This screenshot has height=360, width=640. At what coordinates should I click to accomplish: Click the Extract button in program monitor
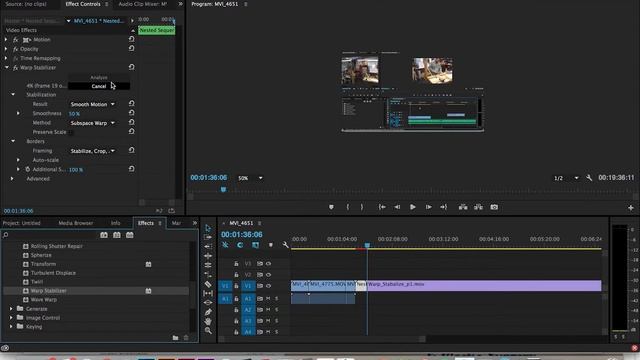pyautogui.click(x=478, y=207)
